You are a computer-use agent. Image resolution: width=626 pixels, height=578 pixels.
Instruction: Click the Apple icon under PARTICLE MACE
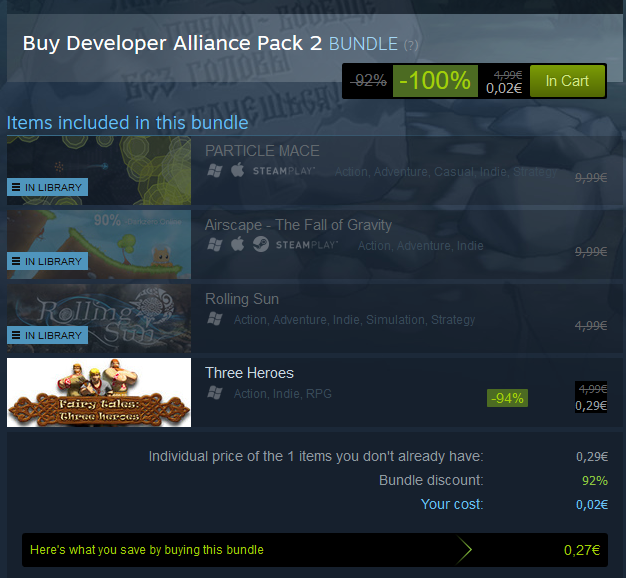[x=238, y=170]
